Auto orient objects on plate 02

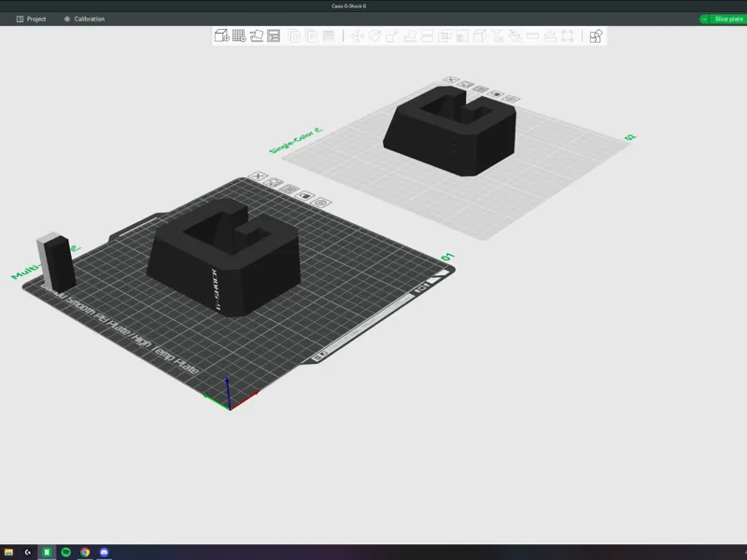point(465,85)
